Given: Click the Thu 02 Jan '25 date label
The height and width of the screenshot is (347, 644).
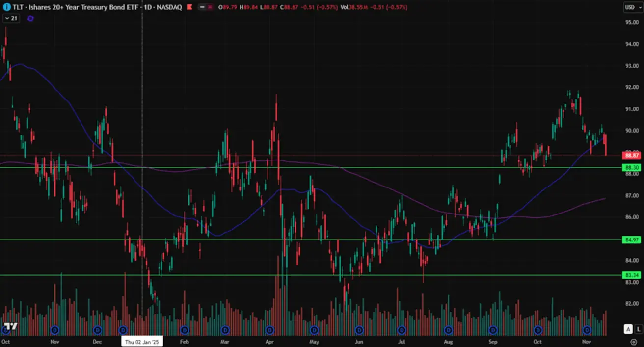Looking at the screenshot, I should [x=142, y=342].
